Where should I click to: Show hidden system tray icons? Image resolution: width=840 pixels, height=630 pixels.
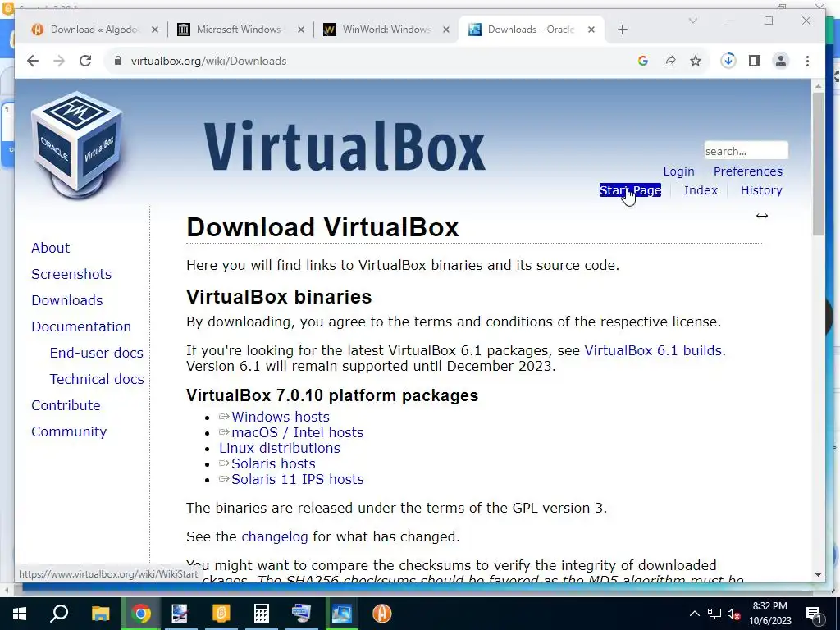click(694, 614)
